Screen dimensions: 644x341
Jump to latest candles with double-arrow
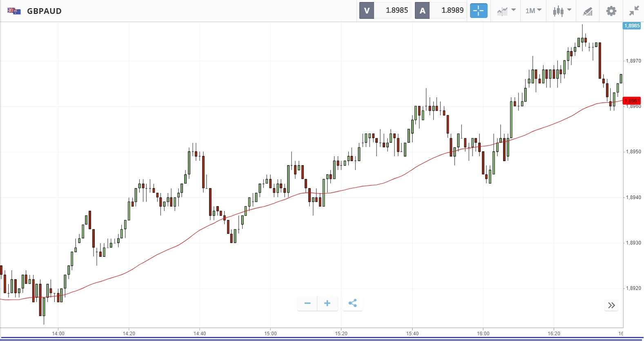(611, 305)
